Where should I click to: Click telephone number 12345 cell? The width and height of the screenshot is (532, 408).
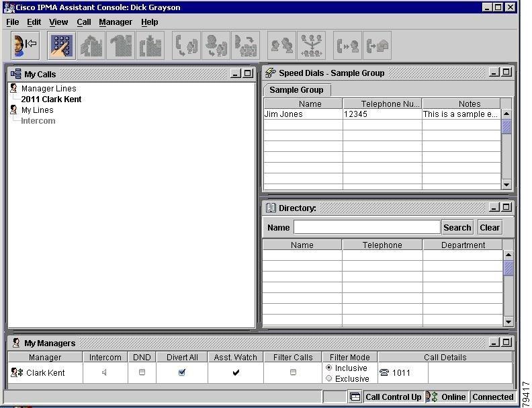pos(382,114)
